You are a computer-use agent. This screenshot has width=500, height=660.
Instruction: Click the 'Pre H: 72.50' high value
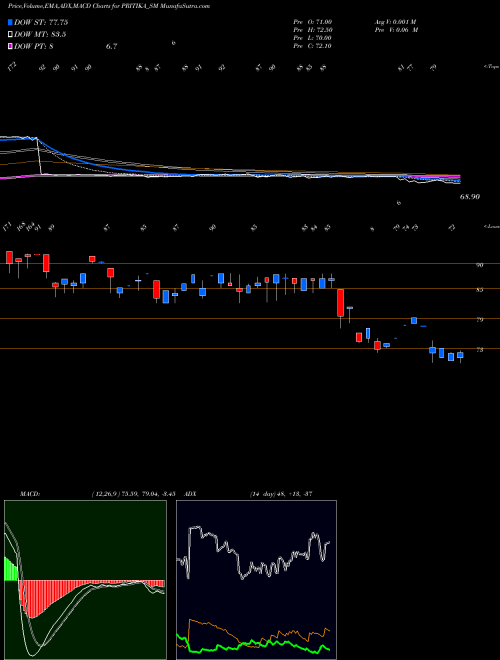312,30
